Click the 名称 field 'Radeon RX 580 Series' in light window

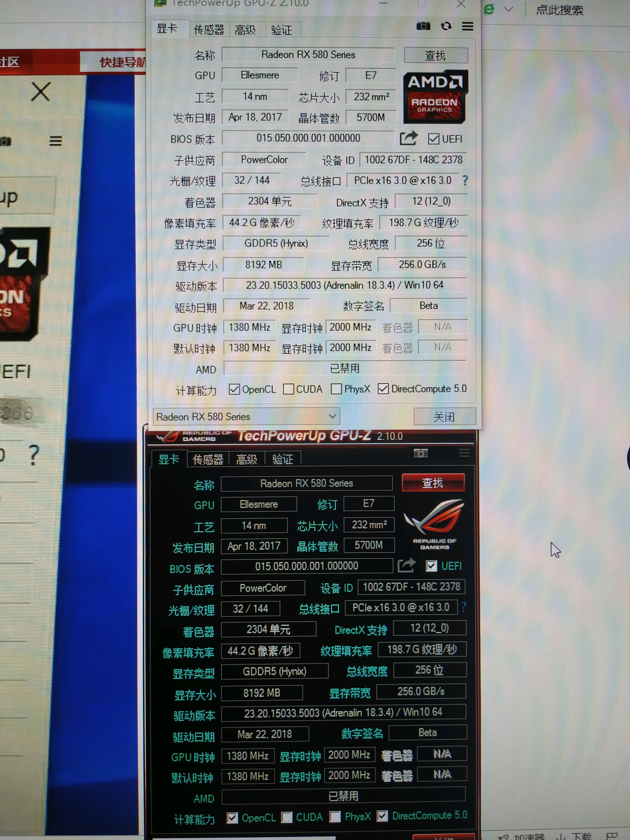tap(308, 55)
